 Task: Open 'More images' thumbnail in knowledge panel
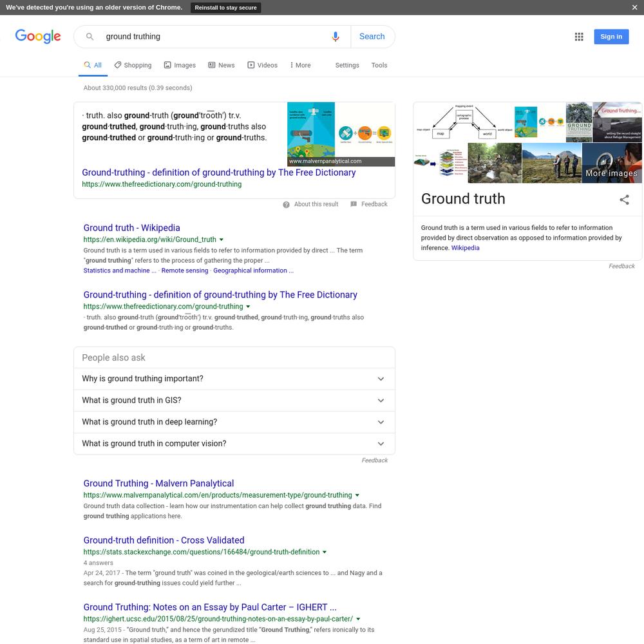click(612, 163)
